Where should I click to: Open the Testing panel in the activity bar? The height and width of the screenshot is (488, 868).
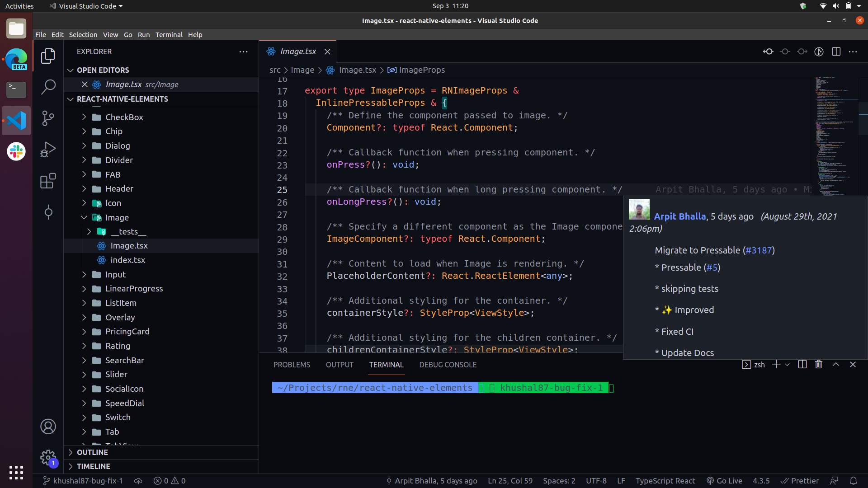(x=48, y=212)
